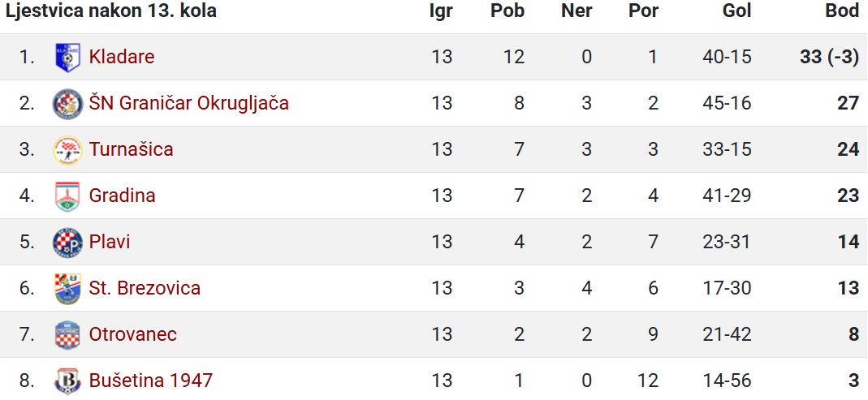
Task: Click the Gol column header
Action: pos(736,11)
